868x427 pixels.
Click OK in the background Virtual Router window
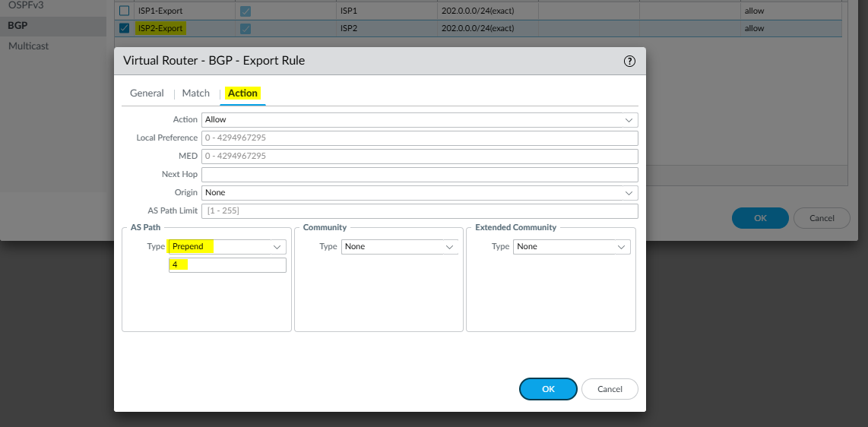pyautogui.click(x=760, y=218)
